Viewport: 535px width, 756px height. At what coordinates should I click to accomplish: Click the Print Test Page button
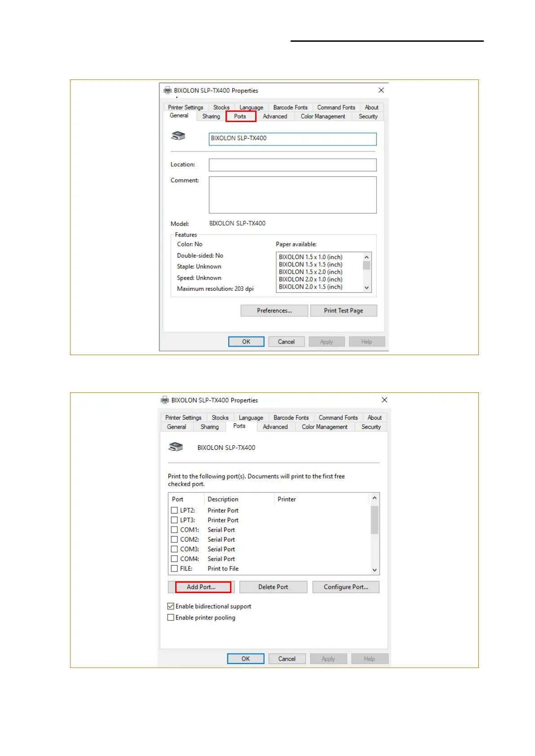(344, 311)
